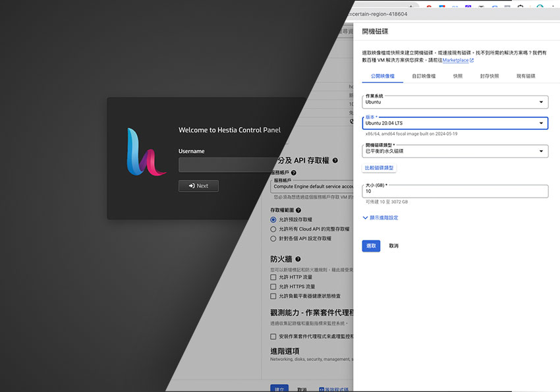Screen dimensions: 560x392
Task: Select 允許所有 Cloud API 的完整存取權 radio
Action: (273, 229)
